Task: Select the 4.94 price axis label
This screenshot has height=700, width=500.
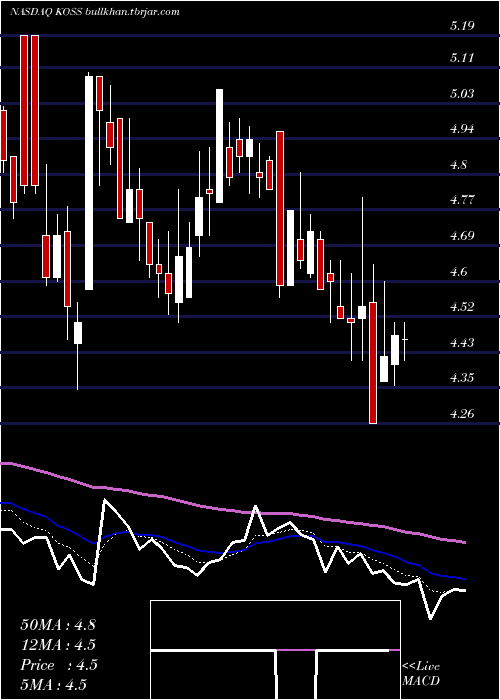Action: (x=462, y=129)
